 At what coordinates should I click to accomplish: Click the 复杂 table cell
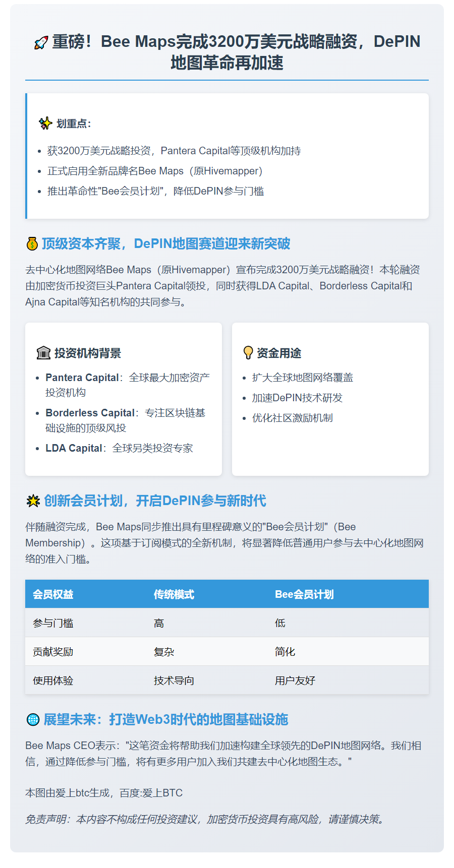tap(207, 651)
